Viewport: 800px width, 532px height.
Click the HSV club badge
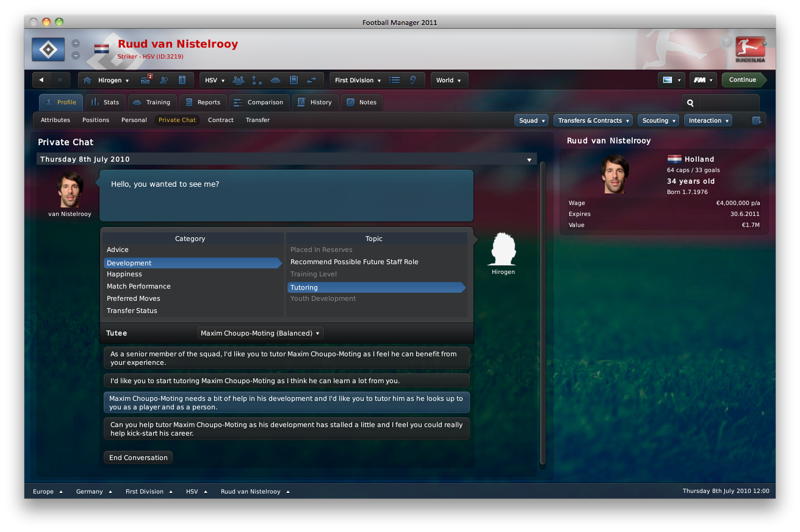click(48, 49)
